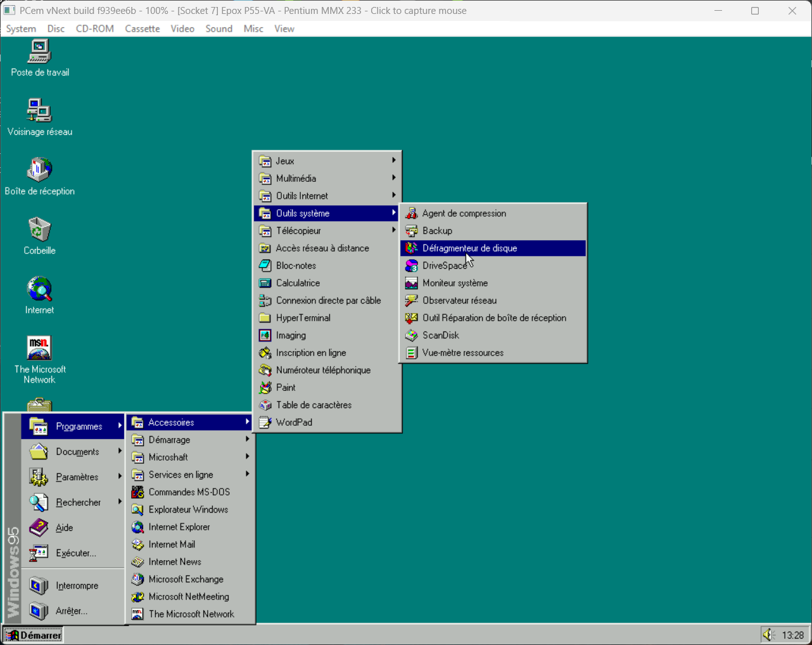Choose Table de caractères entry
This screenshot has width=812, height=645.
(327, 405)
